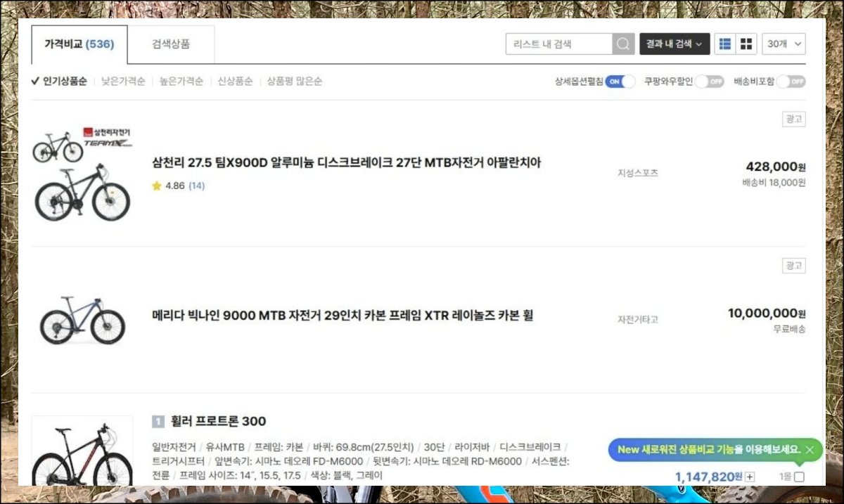The image size is (844, 504).
Task: Sort by 높은가격순
Action: [181, 82]
